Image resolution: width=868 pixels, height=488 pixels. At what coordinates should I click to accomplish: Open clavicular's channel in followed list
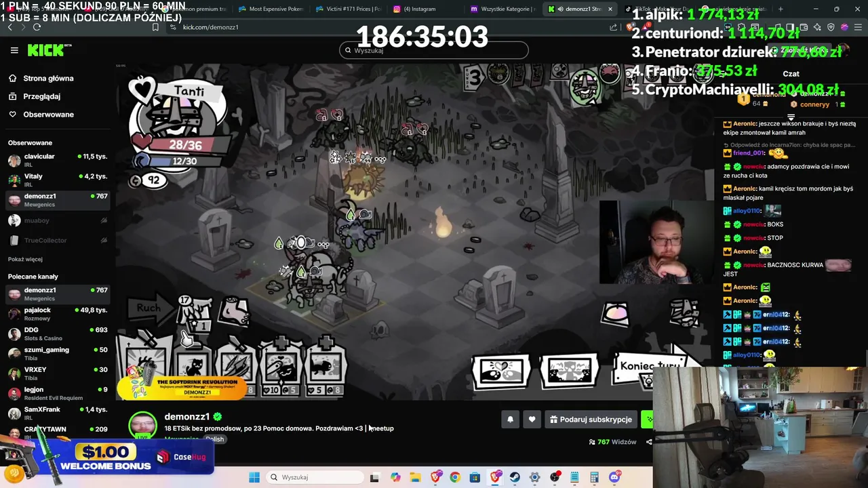click(x=58, y=161)
